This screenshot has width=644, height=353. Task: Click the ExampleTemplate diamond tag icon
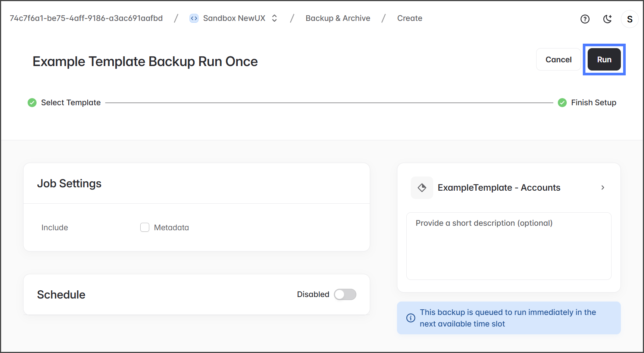(422, 188)
